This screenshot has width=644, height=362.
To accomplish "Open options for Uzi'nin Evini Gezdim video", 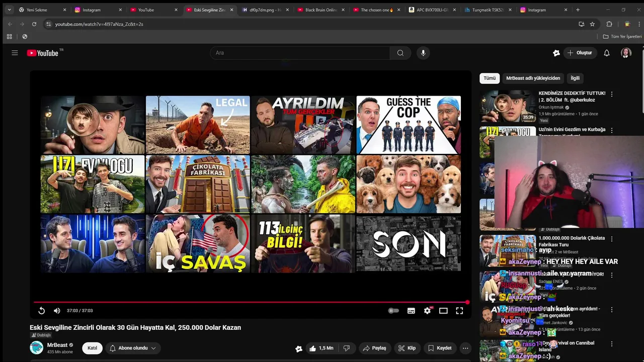I will (612, 130).
